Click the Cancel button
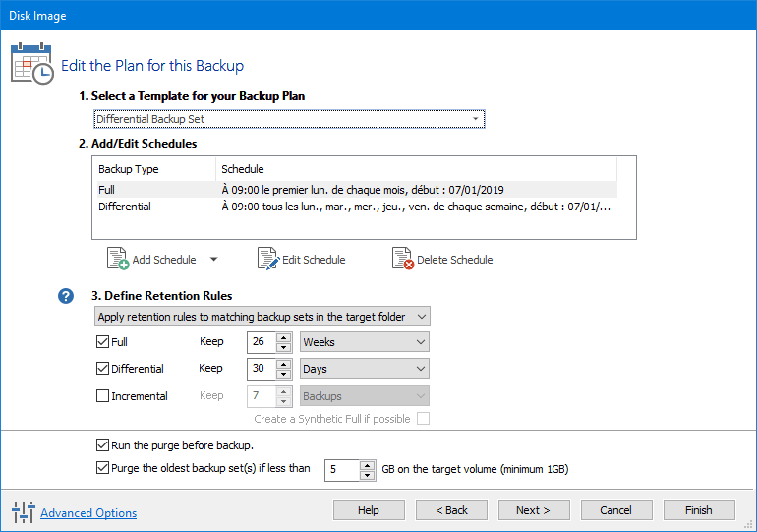The width and height of the screenshot is (757, 532). pos(616,510)
